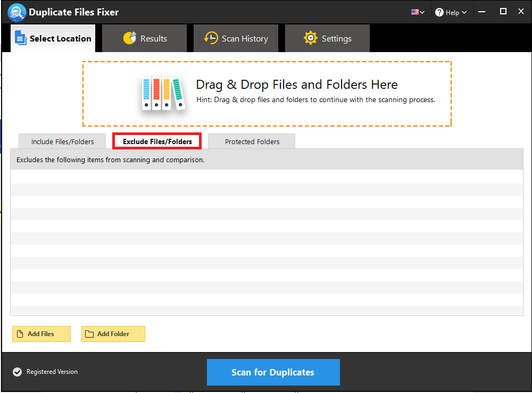Click the Select Location document icon
Image resolution: width=532 pixels, height=393 pixels.
tap(20, 38)
